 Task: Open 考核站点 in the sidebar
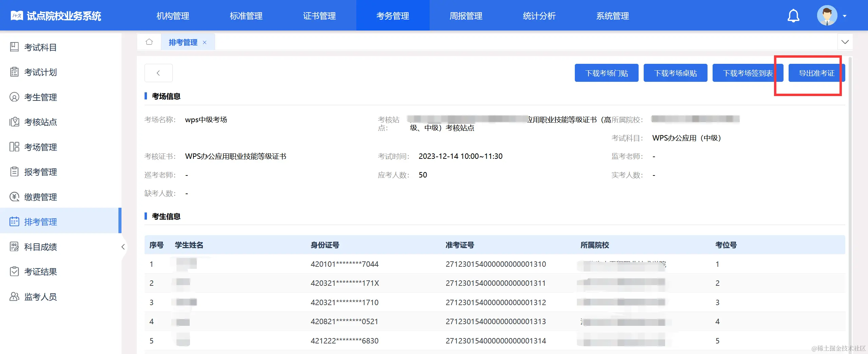(x=40, y=122)
